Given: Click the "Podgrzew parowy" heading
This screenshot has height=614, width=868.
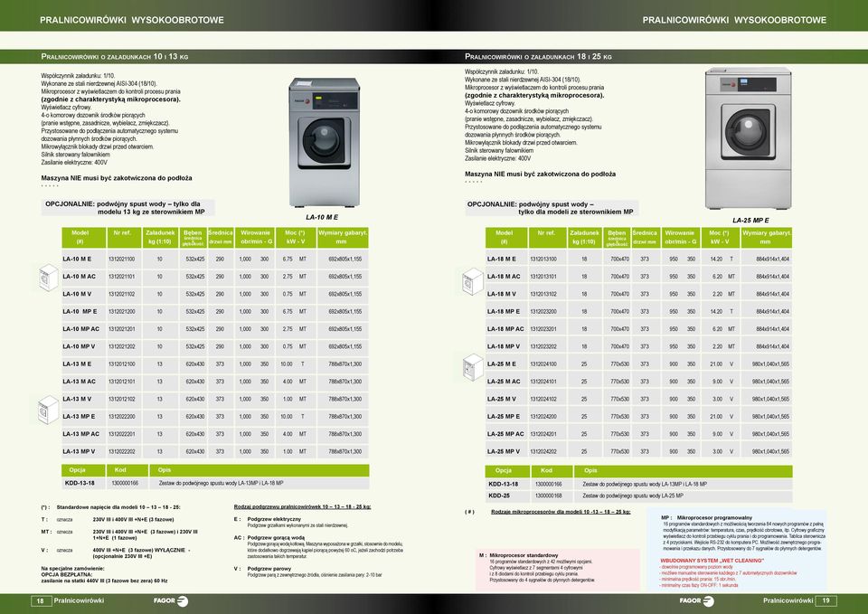Looking at the screenshot, I should pos(269,569).
